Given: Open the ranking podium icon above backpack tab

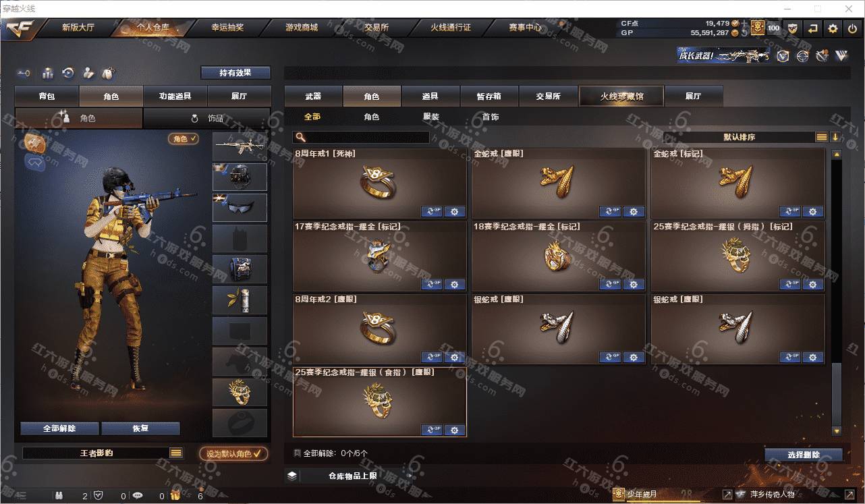Looking at the screenshot, I should coord(48,73).
